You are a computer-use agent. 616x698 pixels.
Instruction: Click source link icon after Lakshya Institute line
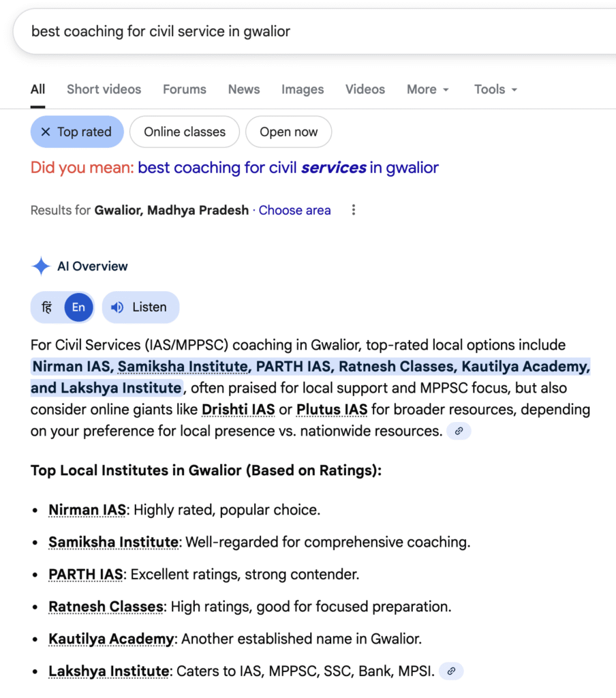click(451, 671)
